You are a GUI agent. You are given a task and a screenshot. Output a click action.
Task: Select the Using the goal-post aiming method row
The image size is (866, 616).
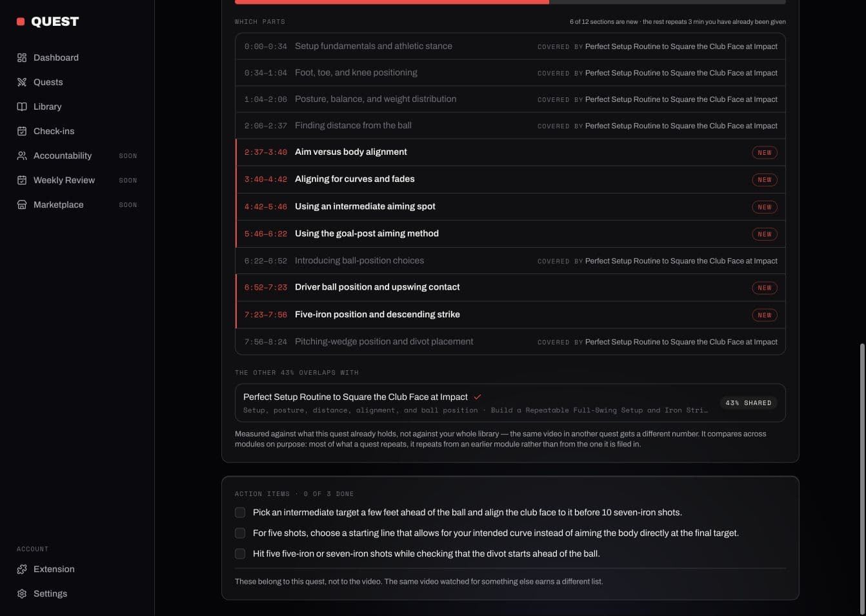pyautogui.click(x=510, y=233)
